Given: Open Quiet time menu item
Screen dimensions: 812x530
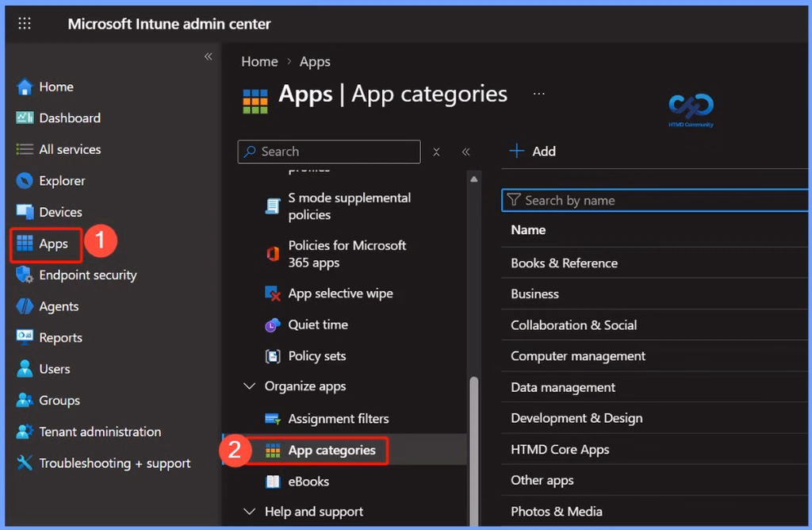Looking at the screenshot, I should pyautogui.click(x=317, y=325).
